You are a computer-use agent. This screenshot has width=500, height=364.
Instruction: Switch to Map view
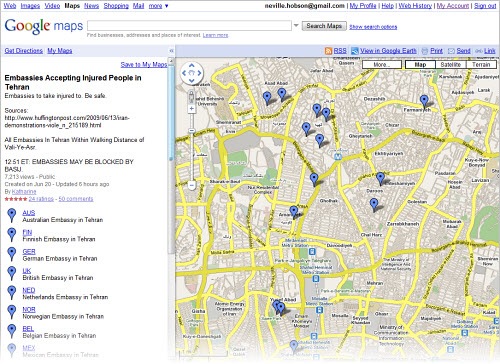(420, 65)
